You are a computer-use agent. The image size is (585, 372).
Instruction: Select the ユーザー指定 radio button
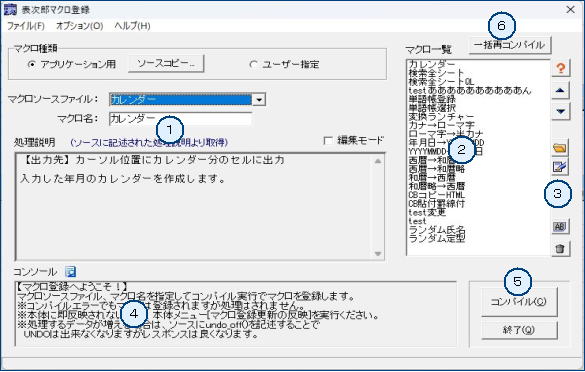click(x=253, y=65)
